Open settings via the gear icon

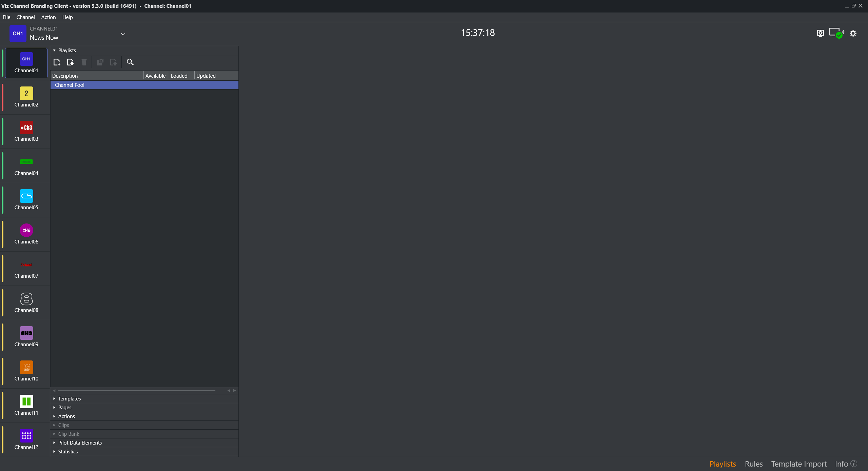[853, 33]
